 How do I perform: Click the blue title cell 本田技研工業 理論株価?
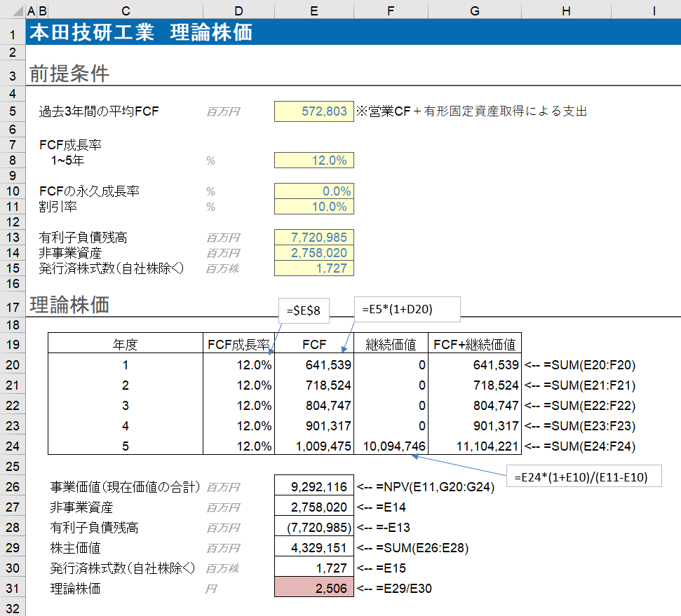coord(140,33)
